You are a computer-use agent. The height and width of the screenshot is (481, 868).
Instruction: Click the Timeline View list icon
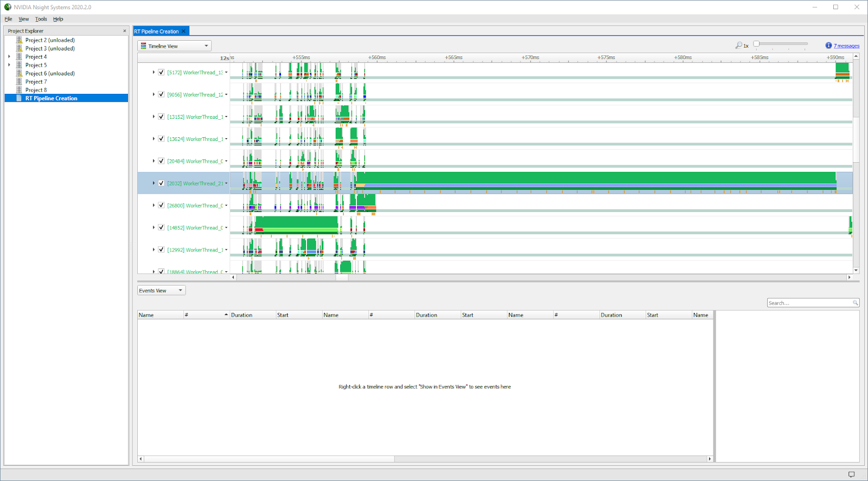pos(143,46)
